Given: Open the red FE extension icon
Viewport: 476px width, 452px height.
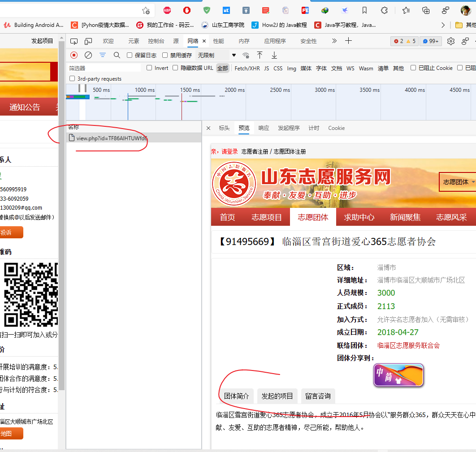Looking at the screenshot, I should 305,11.
